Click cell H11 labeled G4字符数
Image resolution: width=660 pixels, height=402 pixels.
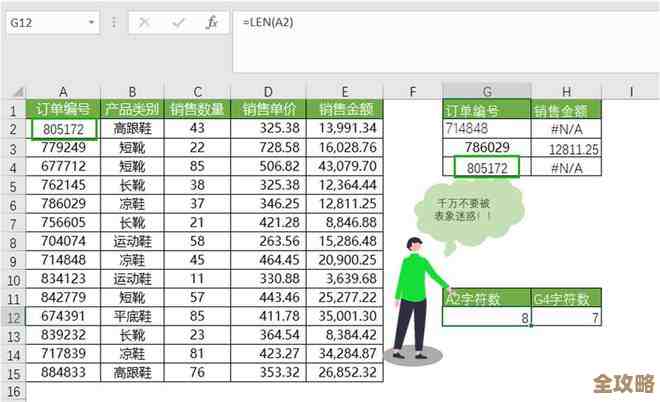(567, 298)
